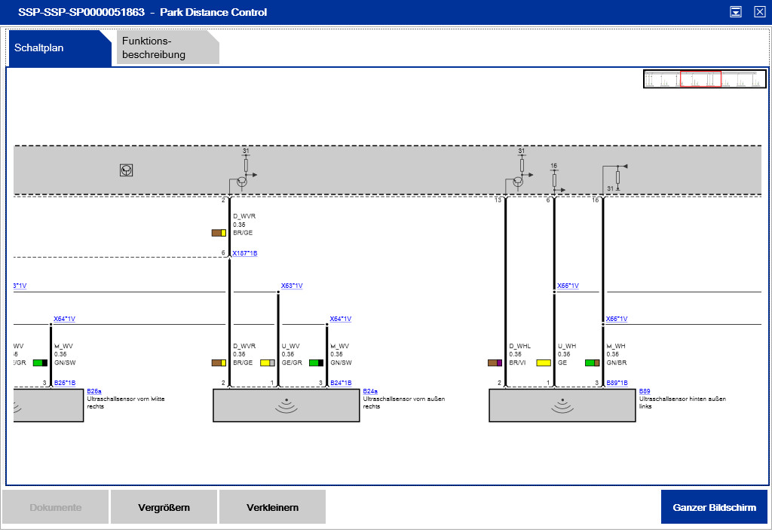772x532 pixels.
Task: Select the Schaltplan tab
Action: point(59,48)
